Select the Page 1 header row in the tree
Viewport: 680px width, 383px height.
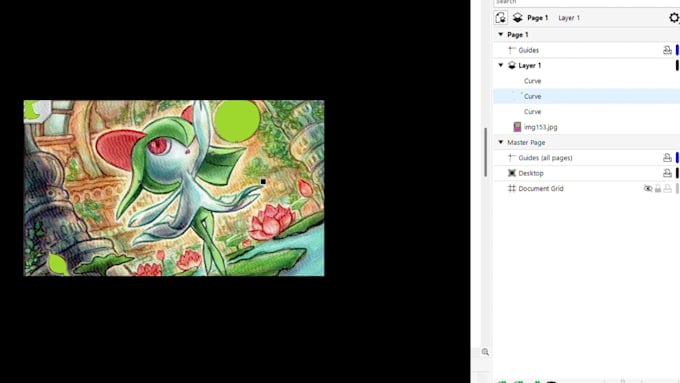[x=586, y=35]
